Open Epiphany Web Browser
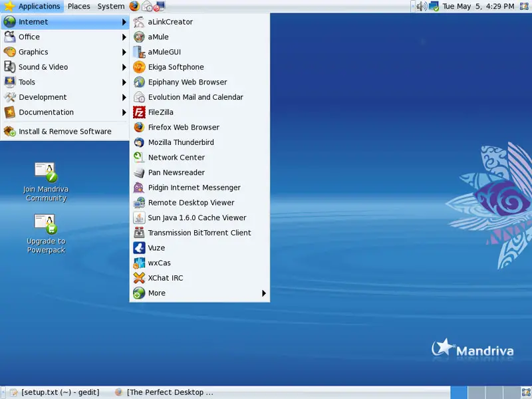 199,82
